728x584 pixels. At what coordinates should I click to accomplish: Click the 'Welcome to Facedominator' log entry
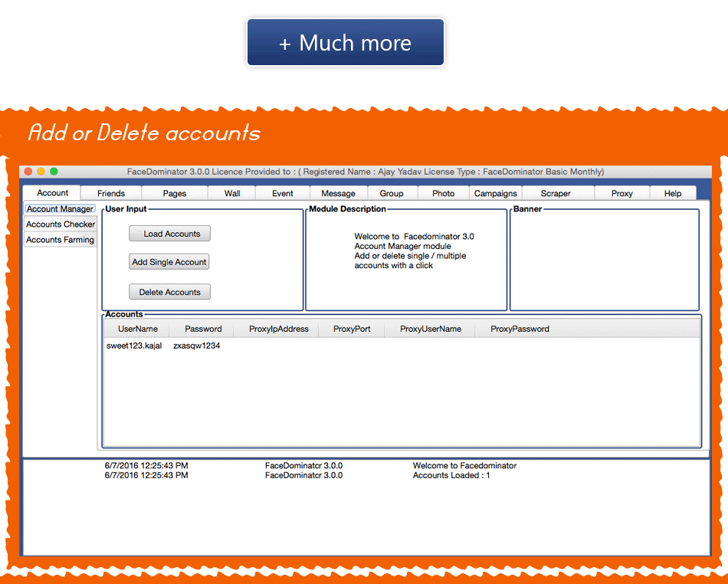464,466
